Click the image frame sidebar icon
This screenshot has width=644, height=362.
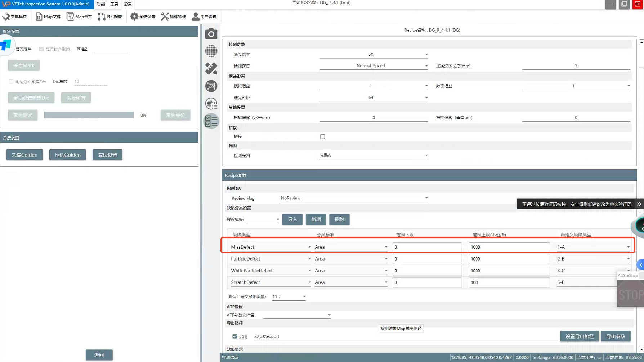(211, 86)
